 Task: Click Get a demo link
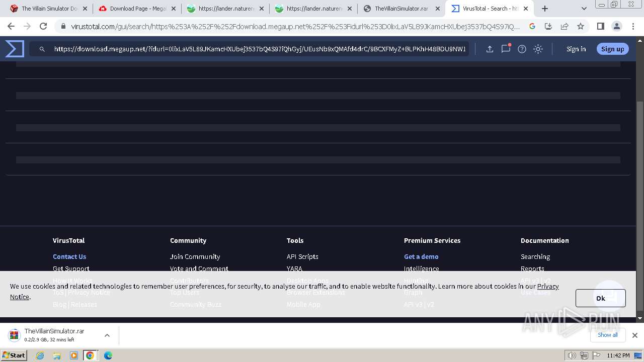421,256
